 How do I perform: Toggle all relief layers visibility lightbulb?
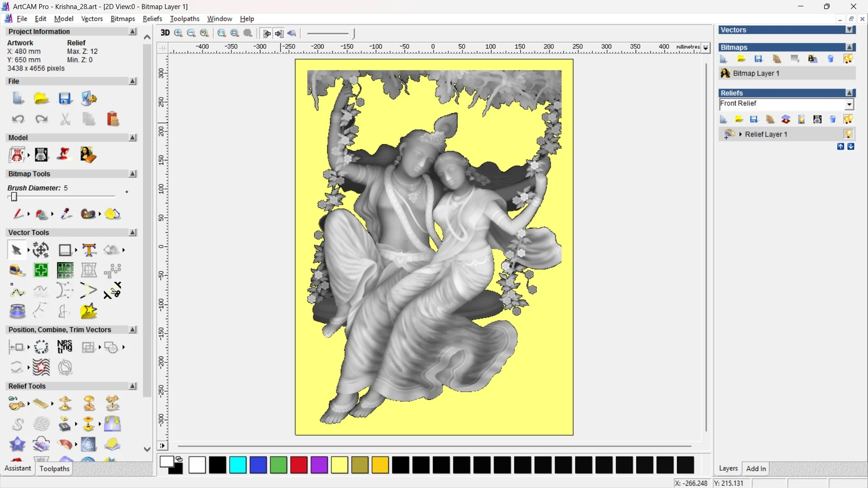(848, 119)
